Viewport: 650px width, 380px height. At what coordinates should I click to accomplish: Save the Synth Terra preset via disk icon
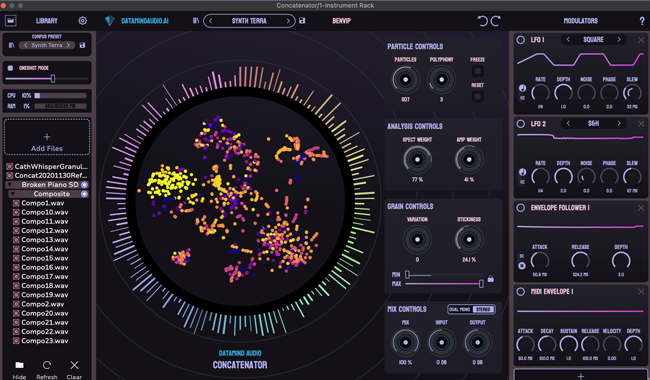302,21
